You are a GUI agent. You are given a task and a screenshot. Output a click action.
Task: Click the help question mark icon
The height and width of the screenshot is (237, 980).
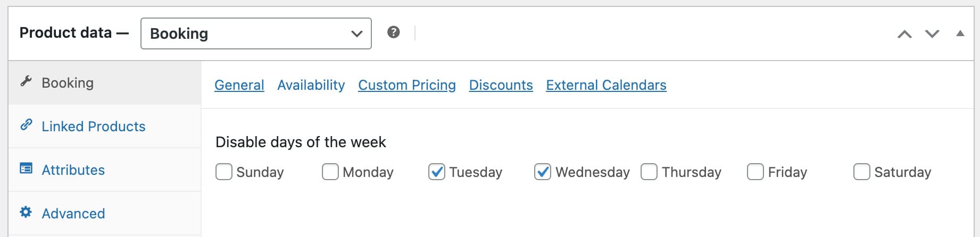(x=393, y=32)
